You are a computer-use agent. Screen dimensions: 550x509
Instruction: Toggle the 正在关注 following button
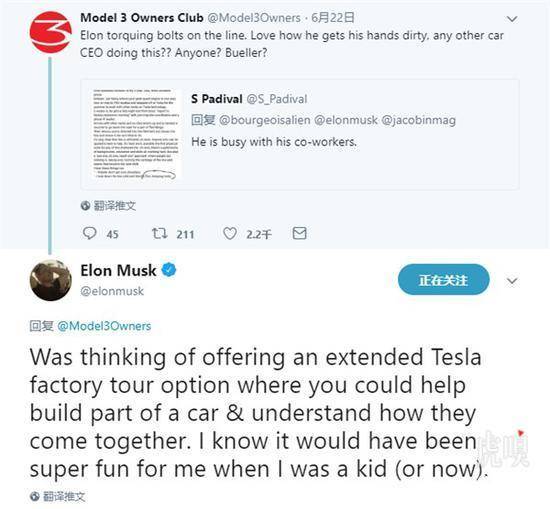443,280
